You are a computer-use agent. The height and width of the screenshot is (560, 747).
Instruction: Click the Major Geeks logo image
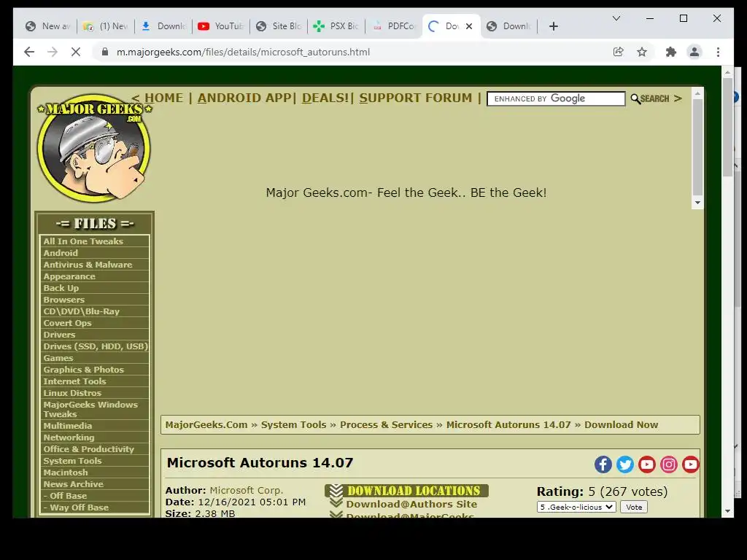pos(94,147)
